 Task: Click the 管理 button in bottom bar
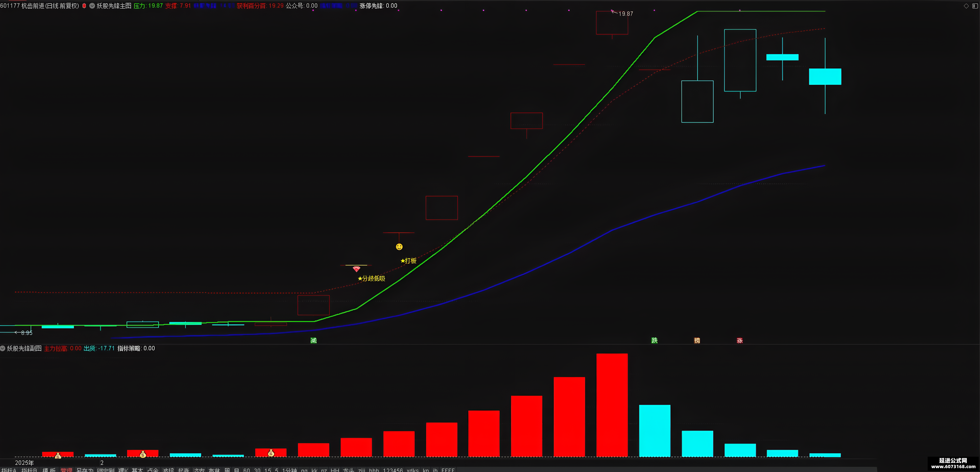point(66,470)
